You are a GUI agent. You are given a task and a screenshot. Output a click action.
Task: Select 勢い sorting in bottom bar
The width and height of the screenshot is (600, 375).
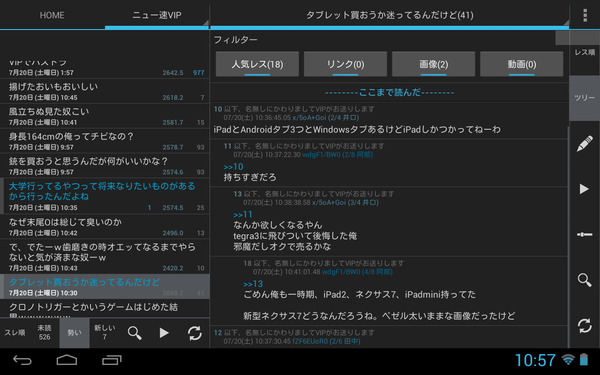[74, 333]
